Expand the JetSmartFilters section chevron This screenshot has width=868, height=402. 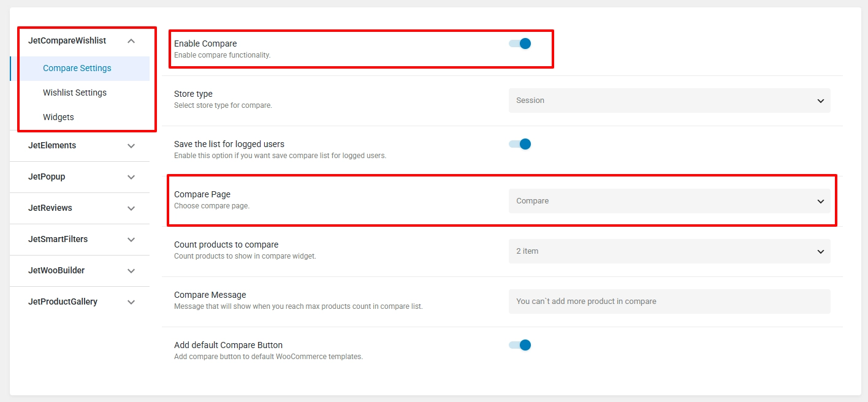point(131,240)
